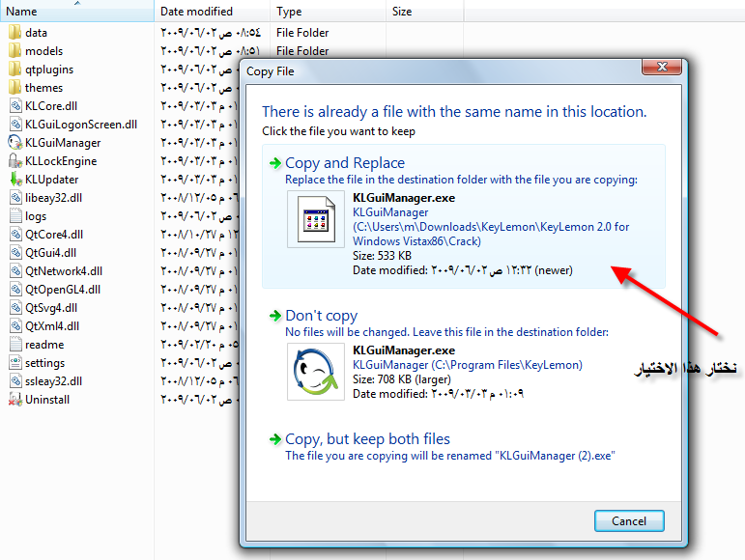Select the data folder icon
Image resolution: width=745 pixels, height=560 pixels.
click(14, 32)
